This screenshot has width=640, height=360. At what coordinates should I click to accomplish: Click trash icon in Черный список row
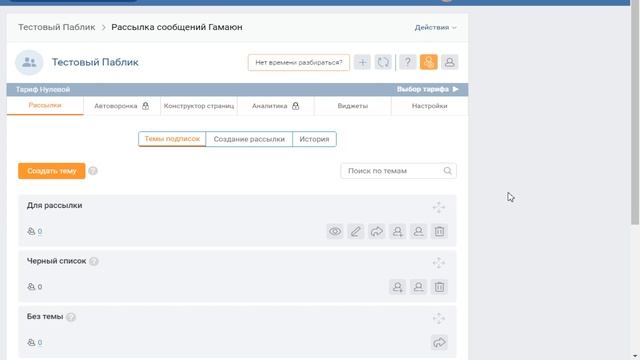(x=439, y=287)
